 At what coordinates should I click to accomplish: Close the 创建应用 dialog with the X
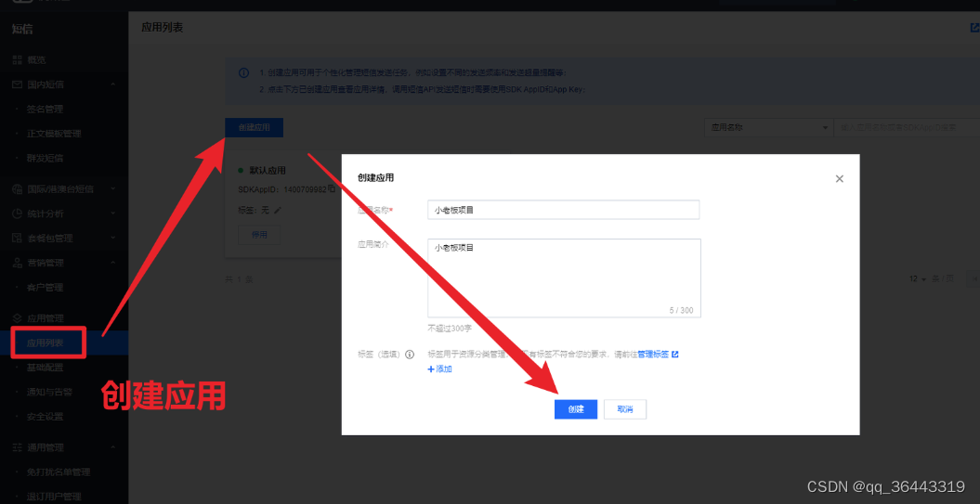[x=840, y=178]
